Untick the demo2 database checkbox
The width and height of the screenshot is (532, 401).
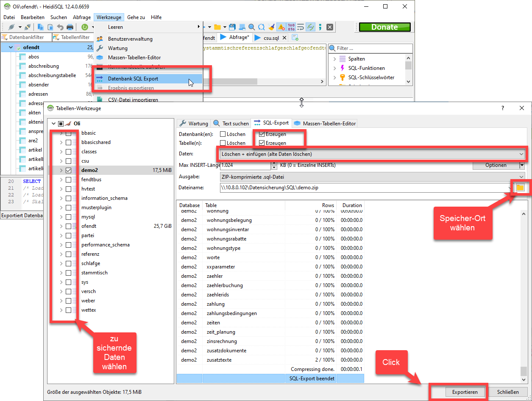tap(68, 170)
